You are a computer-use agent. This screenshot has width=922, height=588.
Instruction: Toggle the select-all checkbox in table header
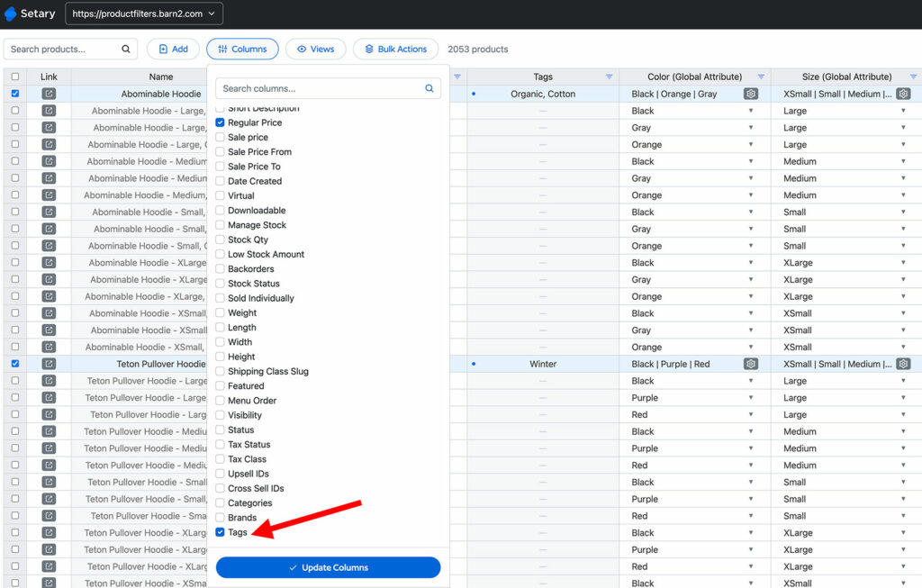(15, 77)
